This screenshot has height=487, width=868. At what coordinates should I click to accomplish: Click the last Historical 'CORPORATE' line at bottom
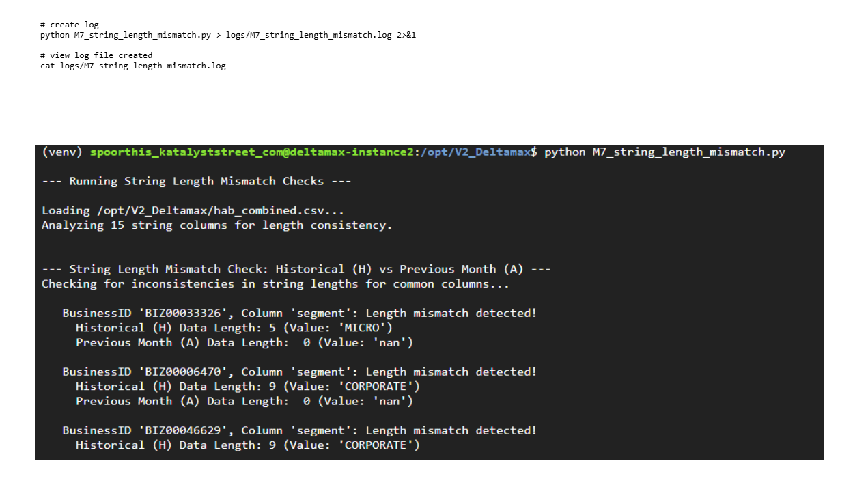(247, 445)
